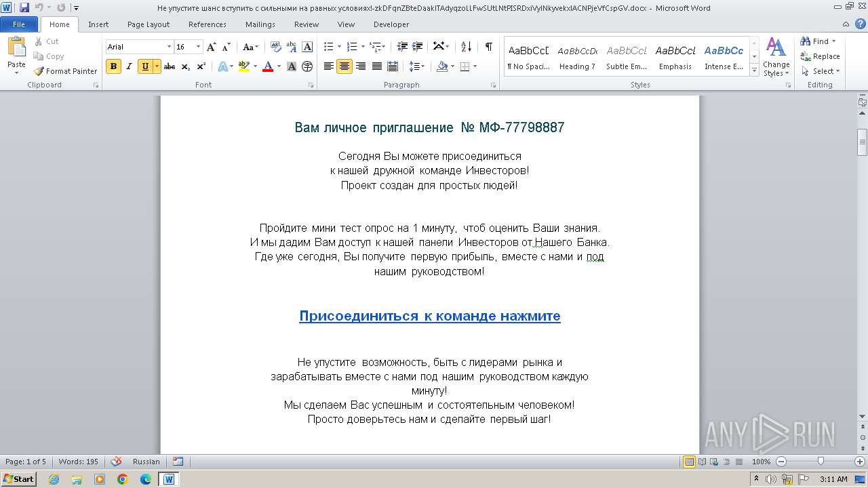
Task: Click the Enclose Characters icon
Action: 307,66
